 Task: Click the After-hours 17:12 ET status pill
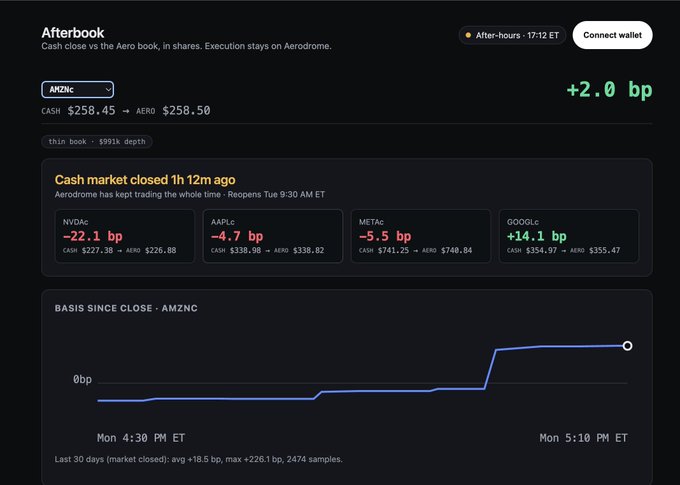click(512, 35)
